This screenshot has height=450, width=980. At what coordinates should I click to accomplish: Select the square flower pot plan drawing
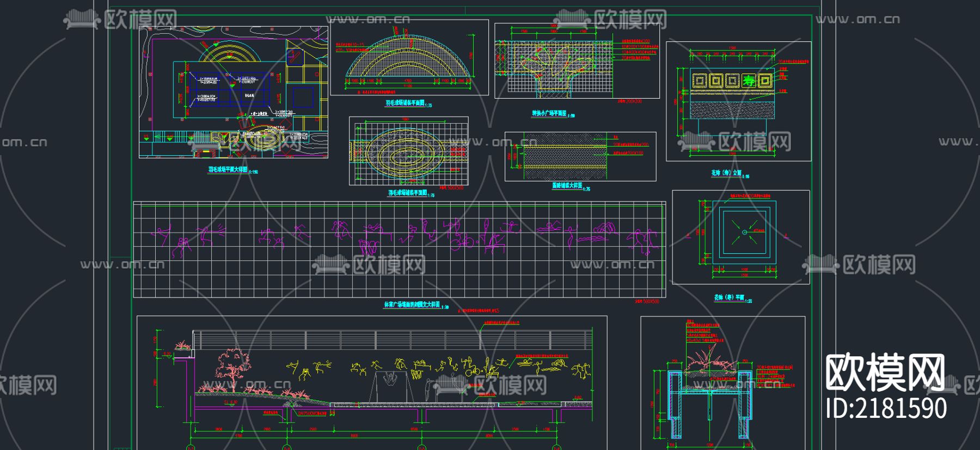pos(741,237)
